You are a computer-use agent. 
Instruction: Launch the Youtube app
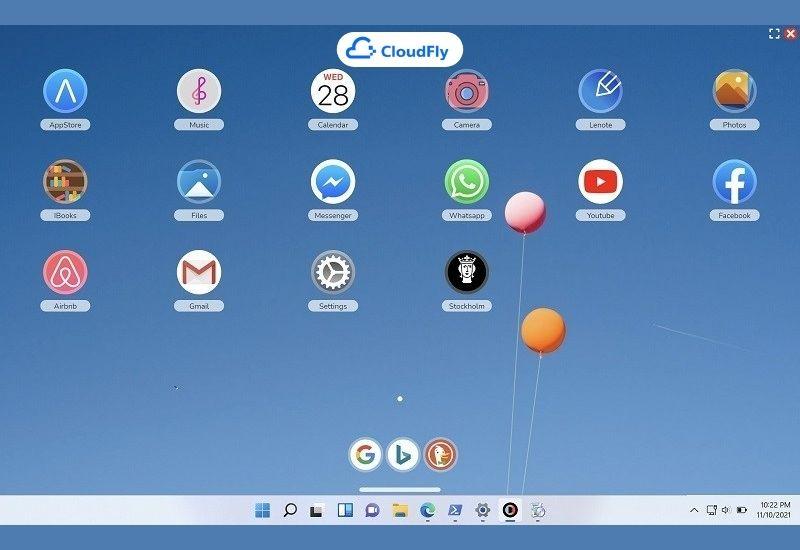(601, 182)
